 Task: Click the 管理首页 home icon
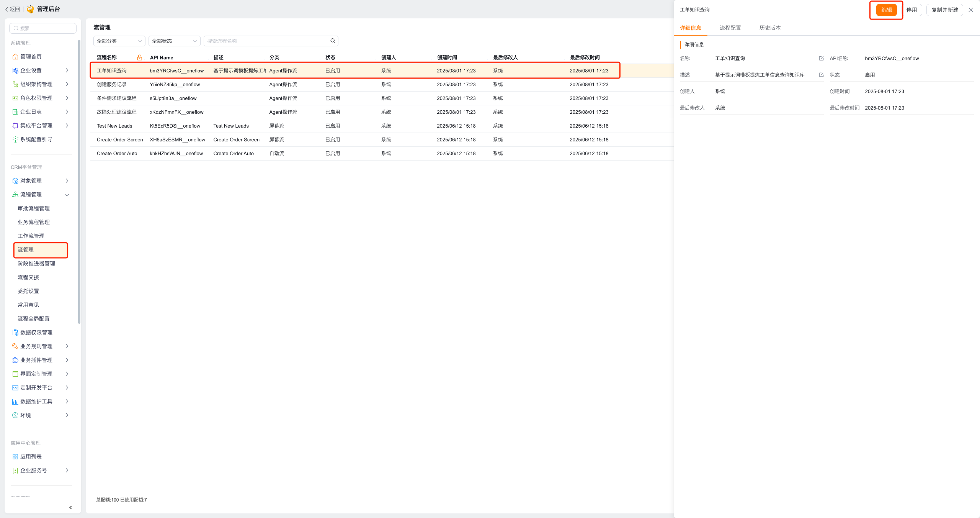click(15, 57)
